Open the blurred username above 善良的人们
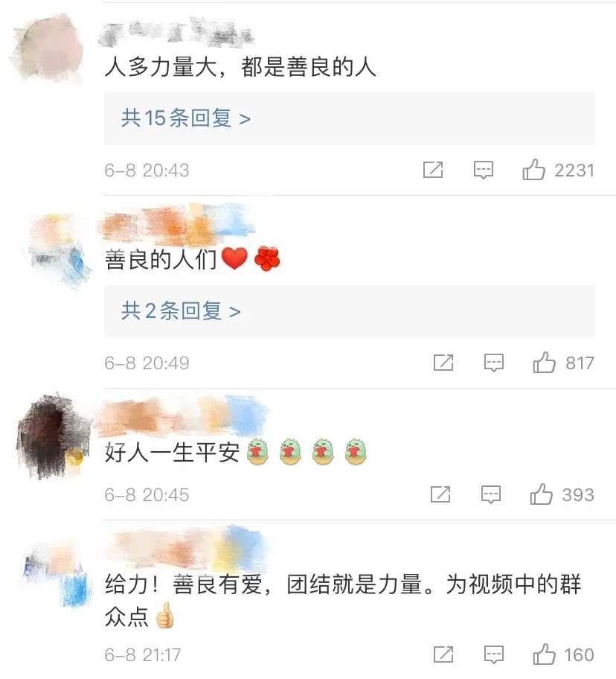 [176, 225]
